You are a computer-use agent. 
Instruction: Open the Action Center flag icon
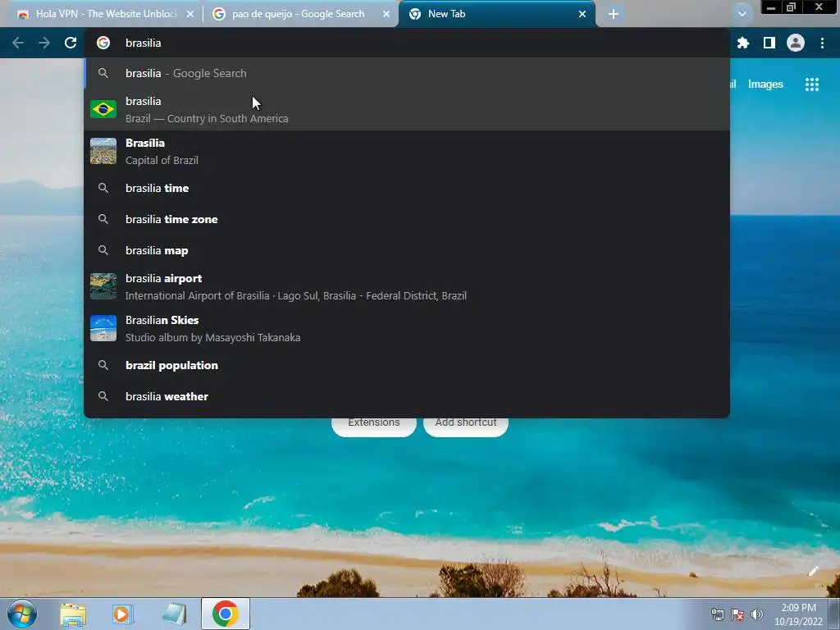pos(737,614)
